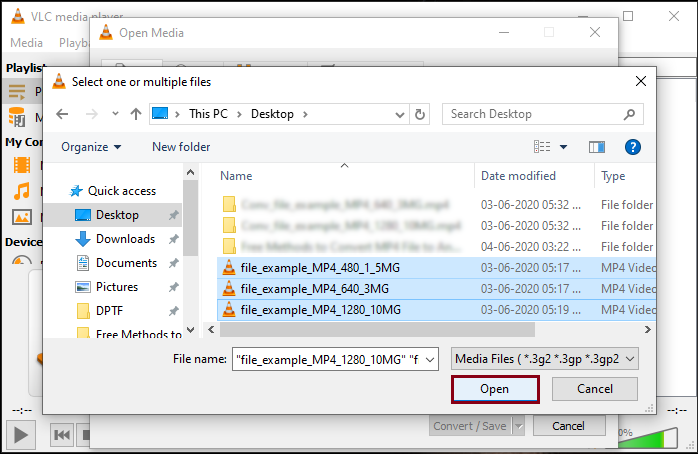
Task: Expand the File name combo box dropdown
Action: click(x=430, y=360)
